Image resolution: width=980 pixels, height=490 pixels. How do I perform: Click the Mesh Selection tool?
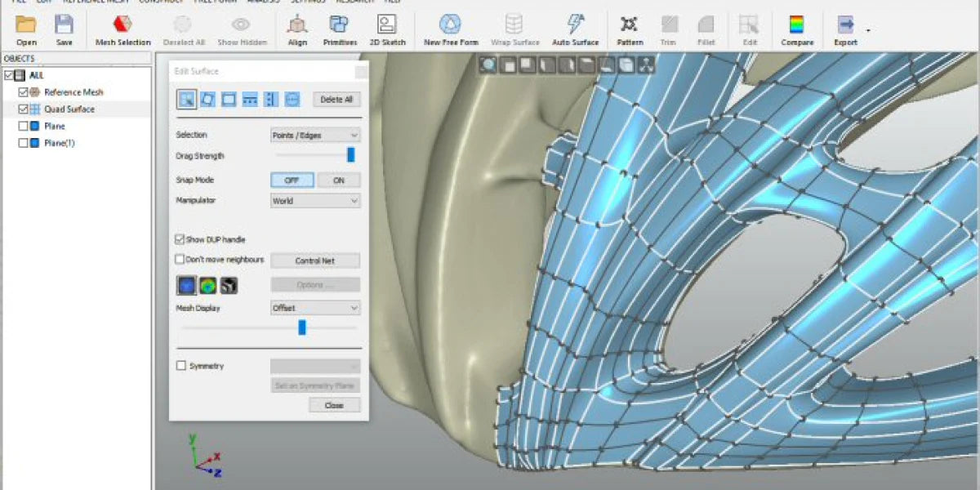[x=122, y=30]
